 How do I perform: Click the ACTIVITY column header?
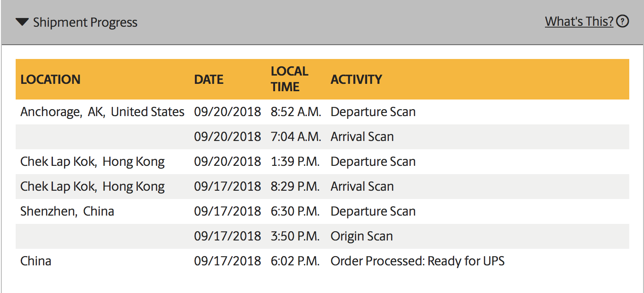pyautogui.click(x=356, y=79)
